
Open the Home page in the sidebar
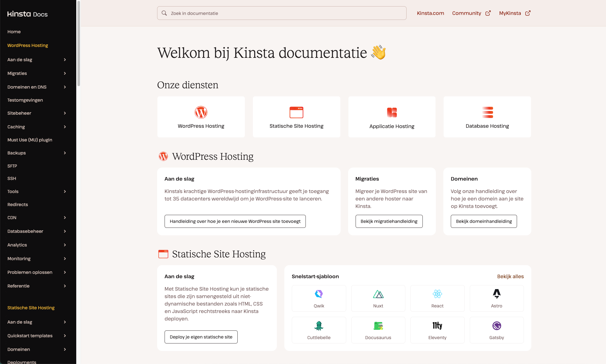tap(14, 31)
